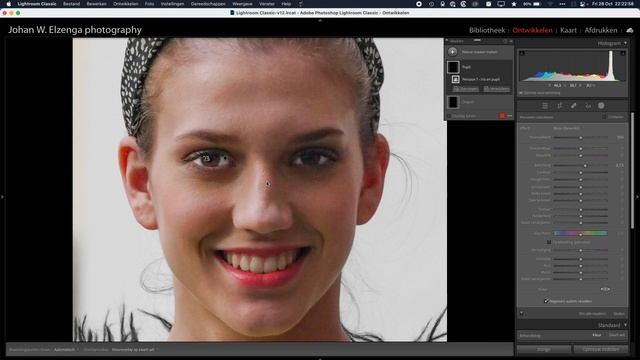The width and height of the screenshot is (640, 360).
Task: Toggle the Overlay tonen checkbox in the Masks panel
Action: pyautogui.click(x=449, y=116)
